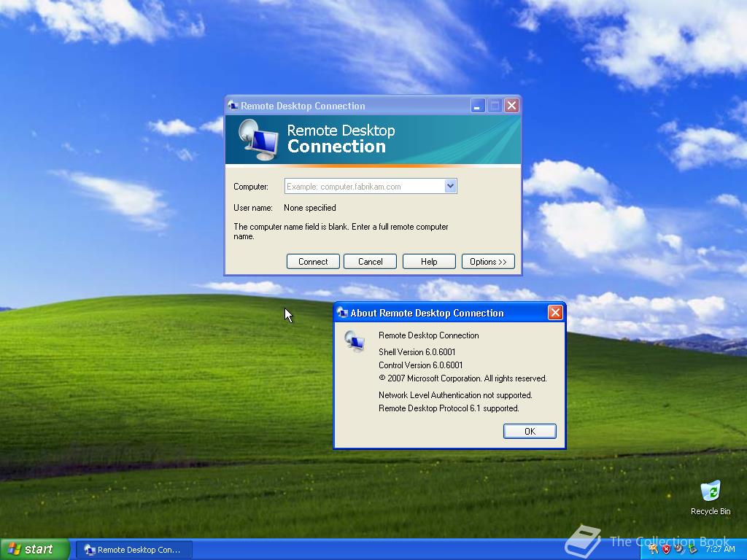Close the About Remote Desktop Connection dialog
This screenshot has width=747, height=560.
[555, 312]
